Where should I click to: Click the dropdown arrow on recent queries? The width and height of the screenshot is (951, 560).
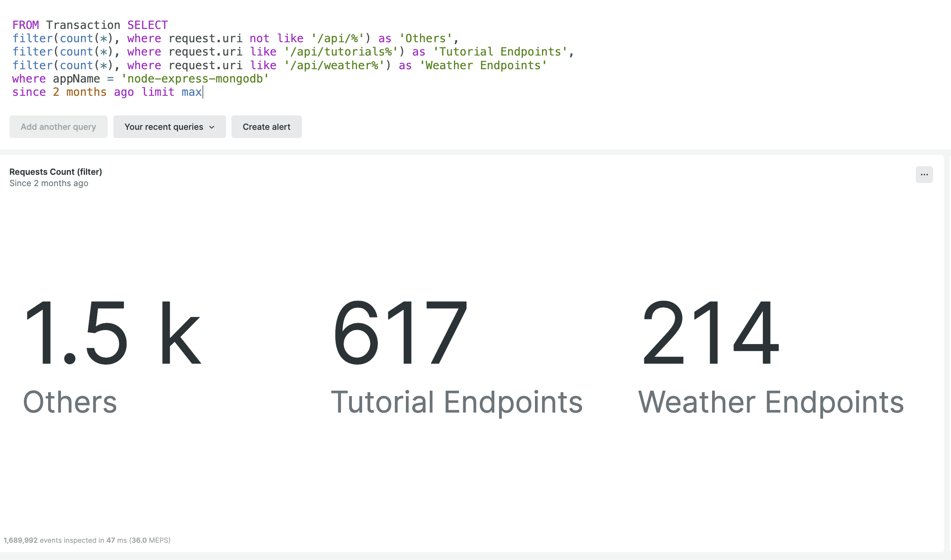[213, 127]
